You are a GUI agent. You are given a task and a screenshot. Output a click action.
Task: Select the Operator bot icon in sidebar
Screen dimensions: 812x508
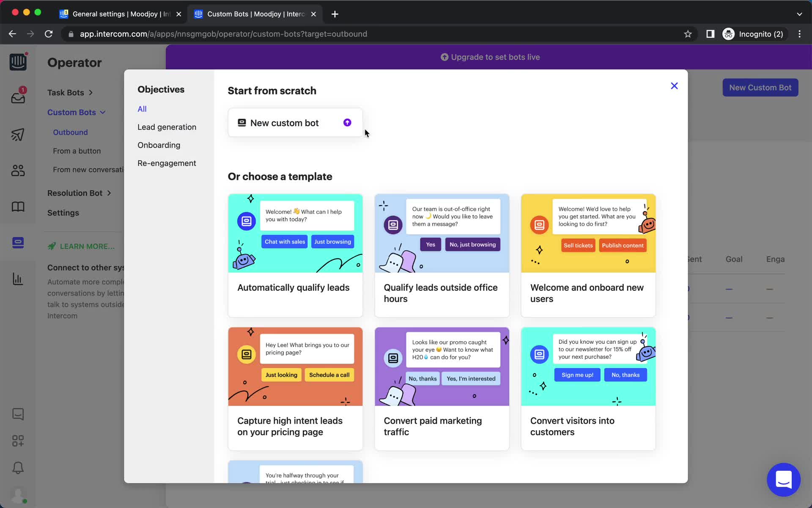18,243
